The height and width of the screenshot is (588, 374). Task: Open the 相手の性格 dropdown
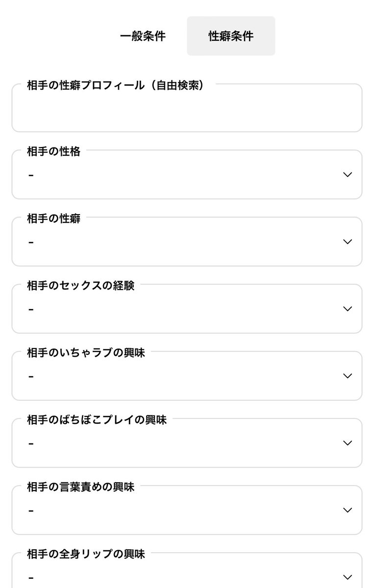coord(187,174)
